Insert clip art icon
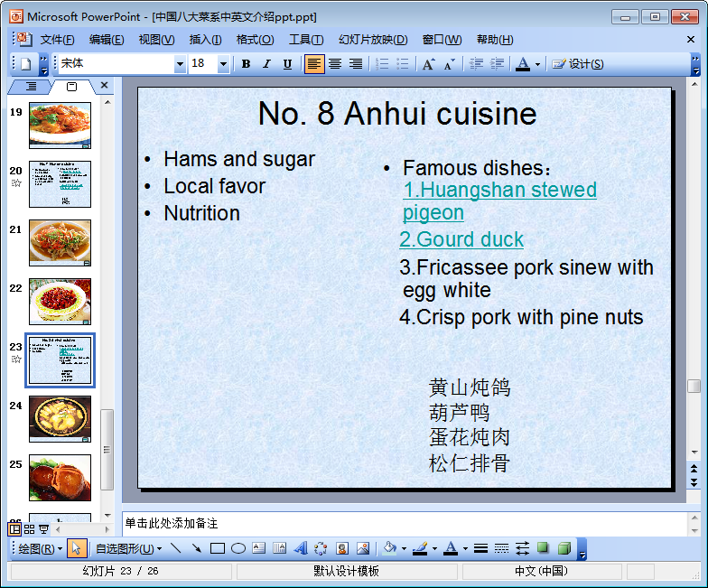The width and height of the screenshot is (708, 588). click(341, 549)
